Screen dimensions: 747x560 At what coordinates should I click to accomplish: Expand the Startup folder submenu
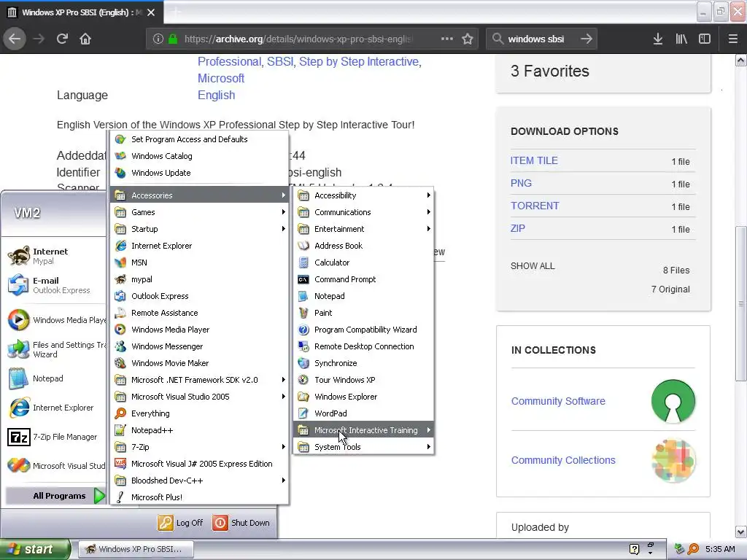point(200,229)
